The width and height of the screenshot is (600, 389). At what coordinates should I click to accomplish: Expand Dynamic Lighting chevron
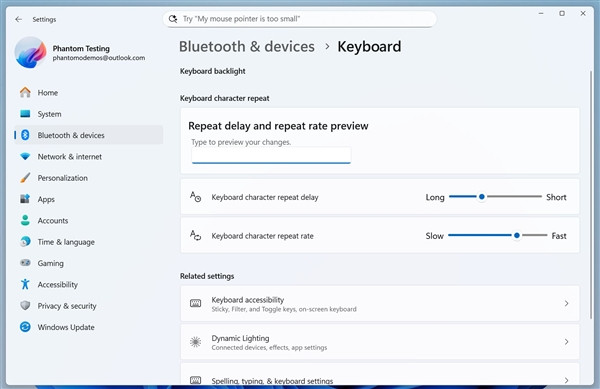566,342
